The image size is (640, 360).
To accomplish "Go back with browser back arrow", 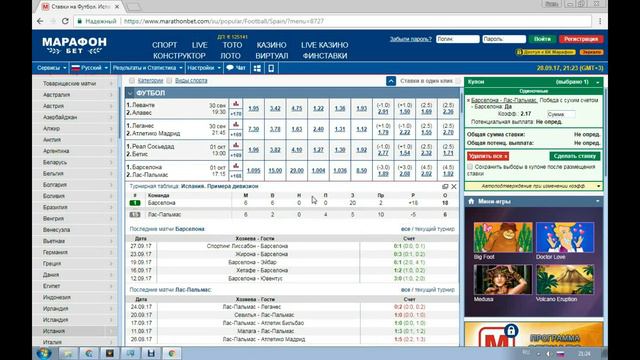I will 40,21.
